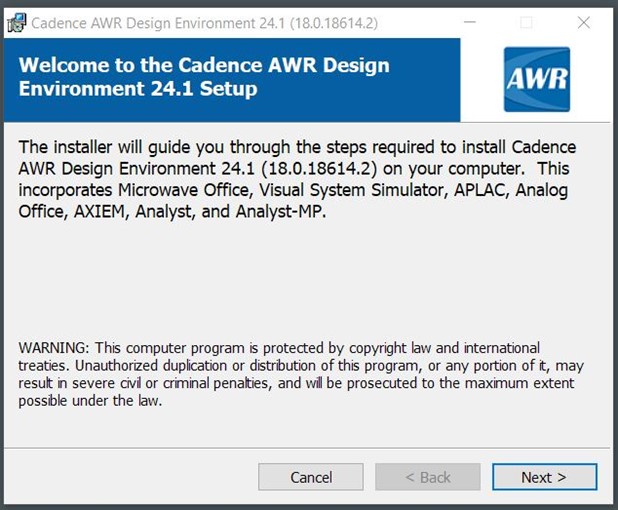The image size is (618, 510).
Task: Click the words Environment 24.1 Setup in the heading
Action: click(x=138, y=88)
